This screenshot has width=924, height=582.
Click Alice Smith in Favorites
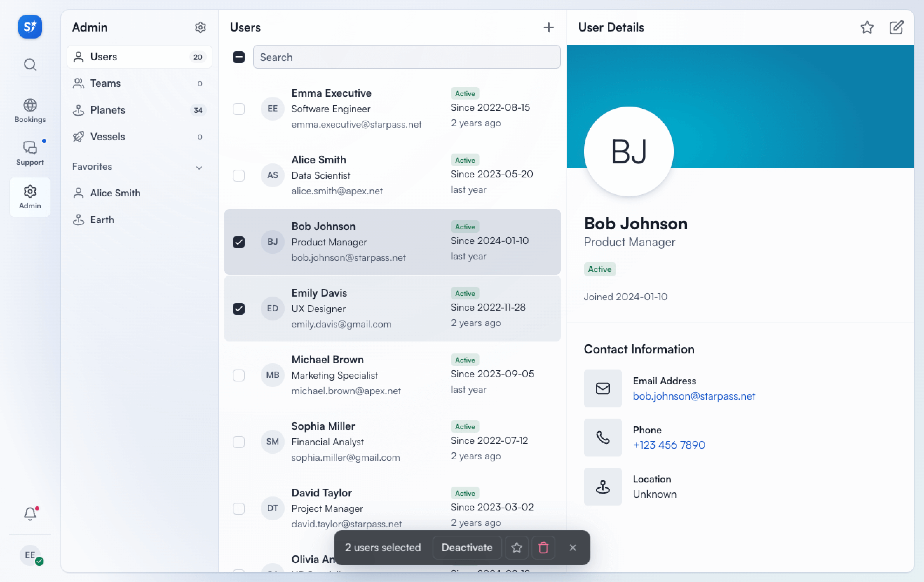115,192
